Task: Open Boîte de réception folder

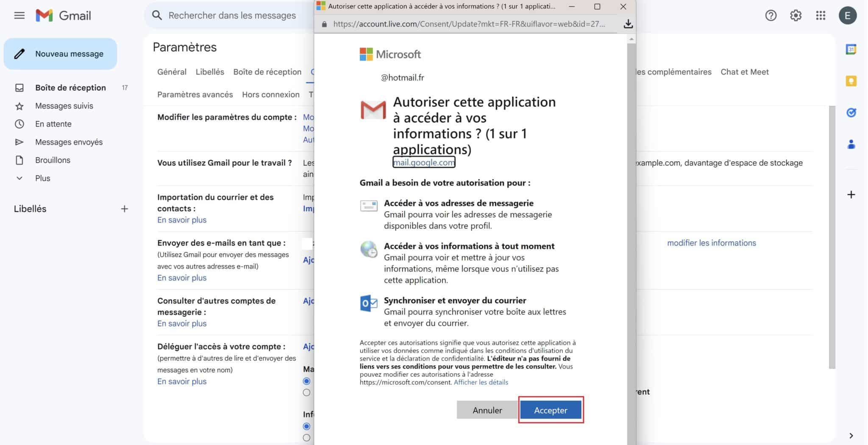Action: (70, 88)
